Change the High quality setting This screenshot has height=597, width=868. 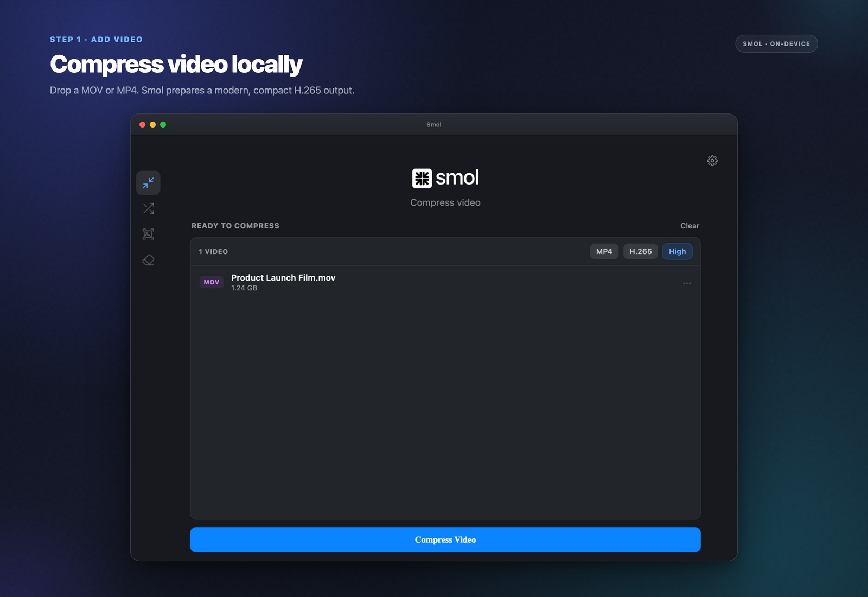[x=677, y=251]
